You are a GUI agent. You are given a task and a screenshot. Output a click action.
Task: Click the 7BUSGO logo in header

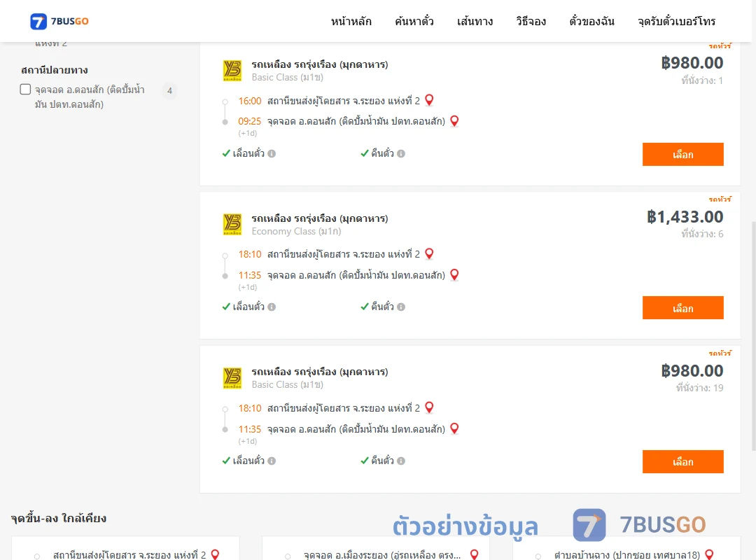59,21
